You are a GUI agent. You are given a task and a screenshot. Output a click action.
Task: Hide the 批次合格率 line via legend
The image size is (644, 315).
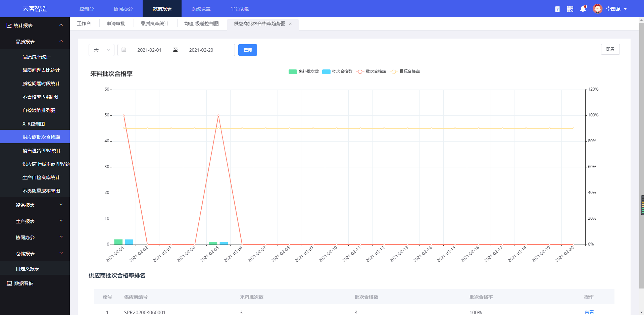click(x=360, y=71)
